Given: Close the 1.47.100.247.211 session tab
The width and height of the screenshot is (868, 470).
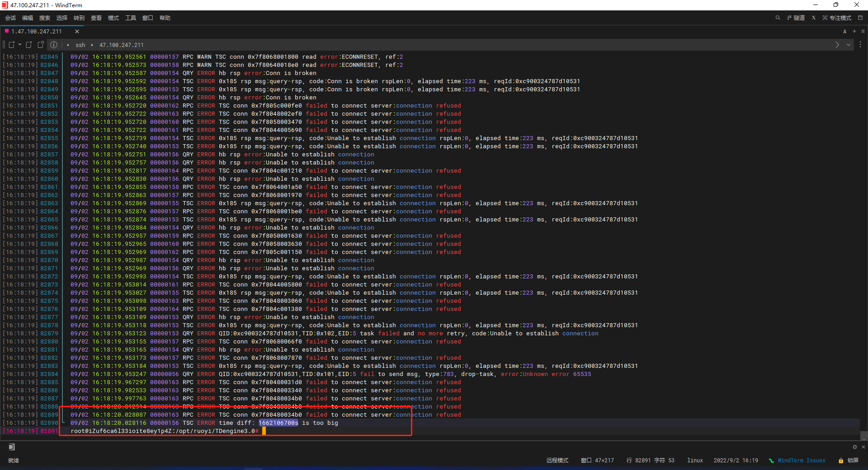Looking at the screenshot, I should point(77,32).
